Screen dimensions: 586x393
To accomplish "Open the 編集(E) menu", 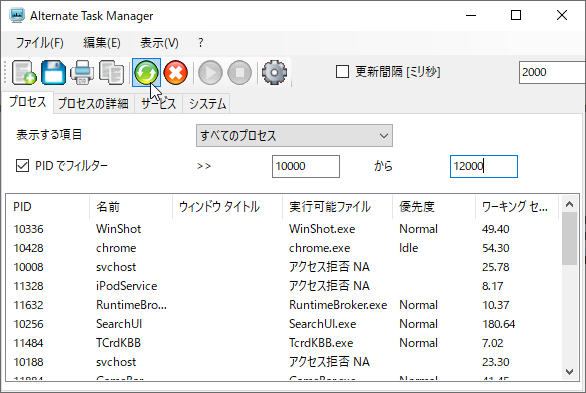I will 102,43.
